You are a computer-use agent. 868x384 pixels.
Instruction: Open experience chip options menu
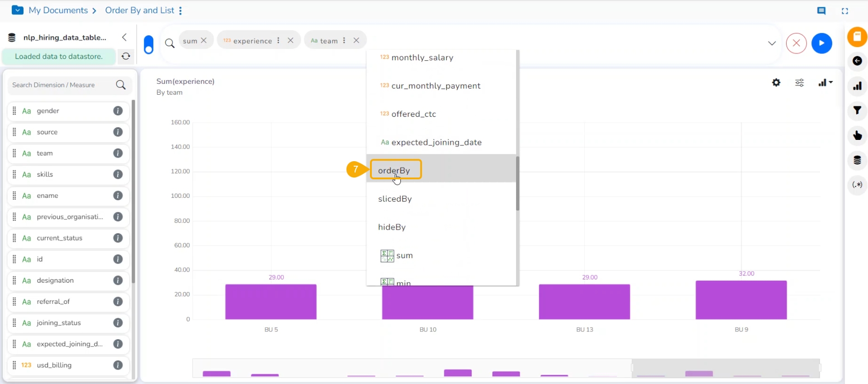[x=278, y=40]
